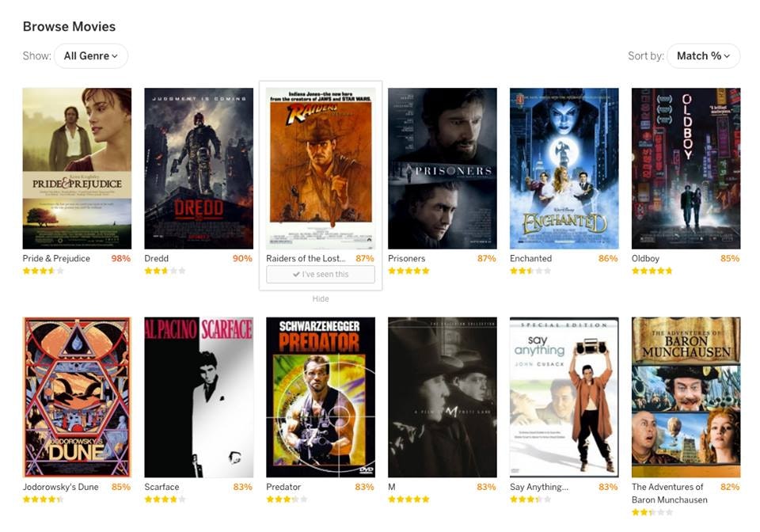Click Oldboy's star rating

(x=652, y=271)
